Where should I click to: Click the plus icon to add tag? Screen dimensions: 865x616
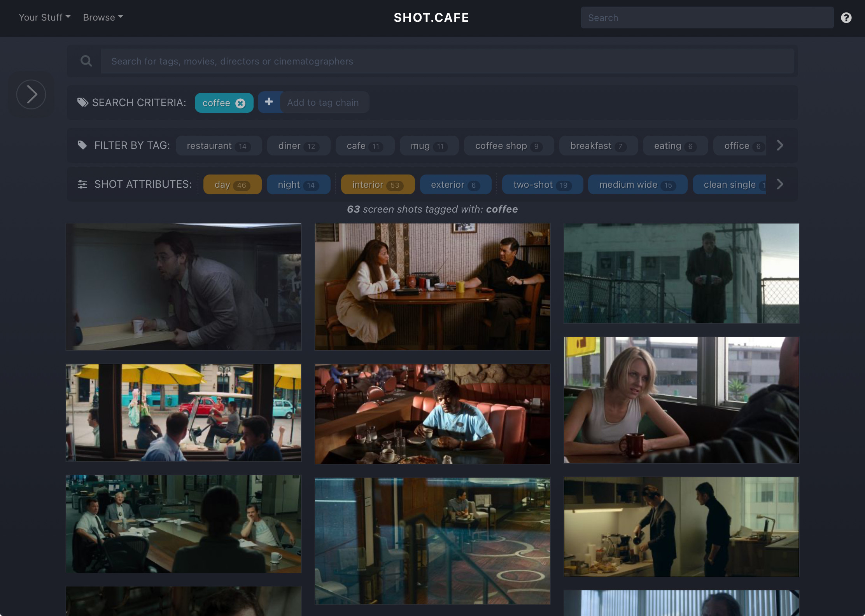pyautogui.click(x=269, y=102)
